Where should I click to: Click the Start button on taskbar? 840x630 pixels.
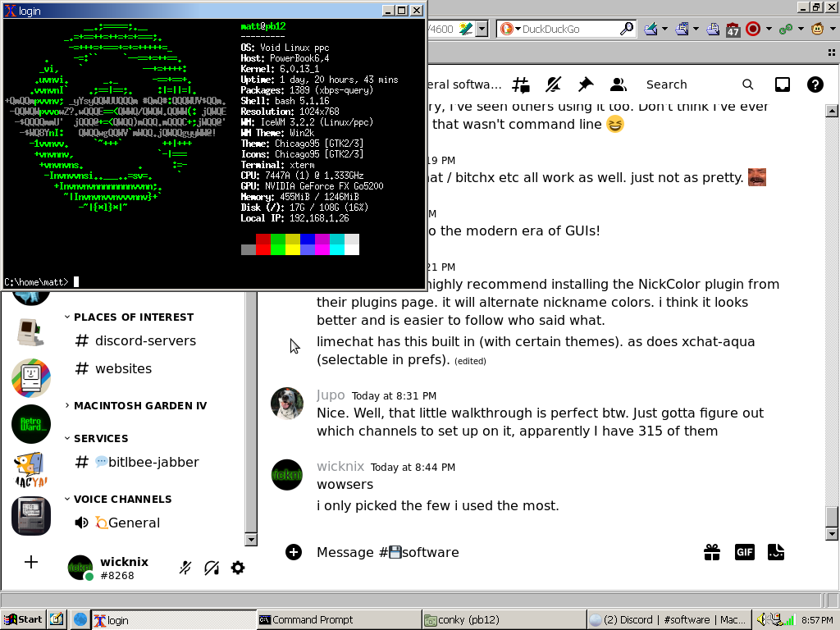(x=23, y=620)
